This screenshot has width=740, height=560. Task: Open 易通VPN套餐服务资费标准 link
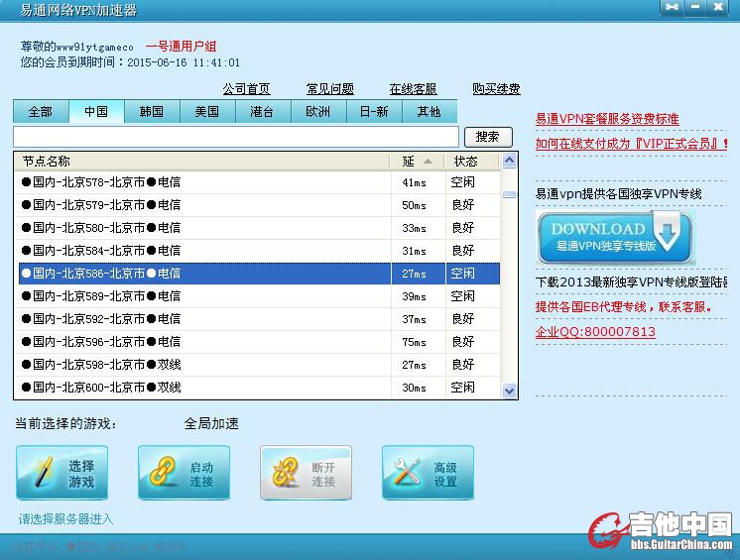point(607,119)
